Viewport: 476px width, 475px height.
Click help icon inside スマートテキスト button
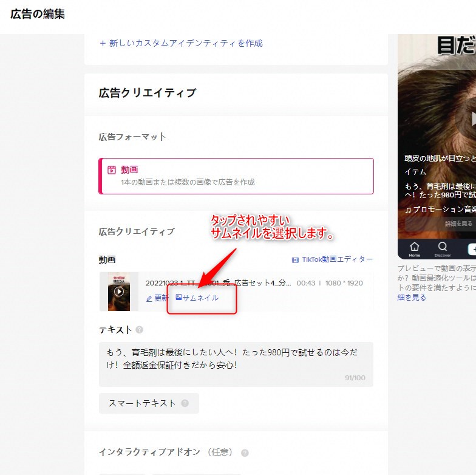(x=185, y=403)
